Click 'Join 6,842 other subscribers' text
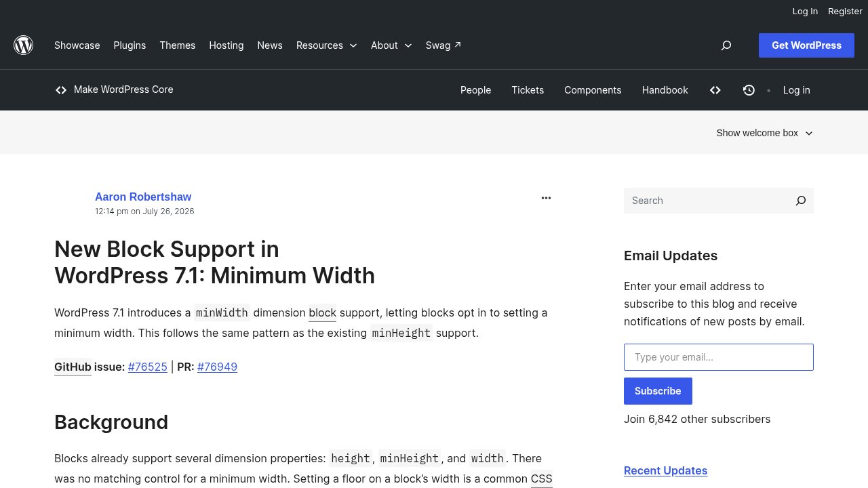The image size is (868, 488). coord(697,419)
